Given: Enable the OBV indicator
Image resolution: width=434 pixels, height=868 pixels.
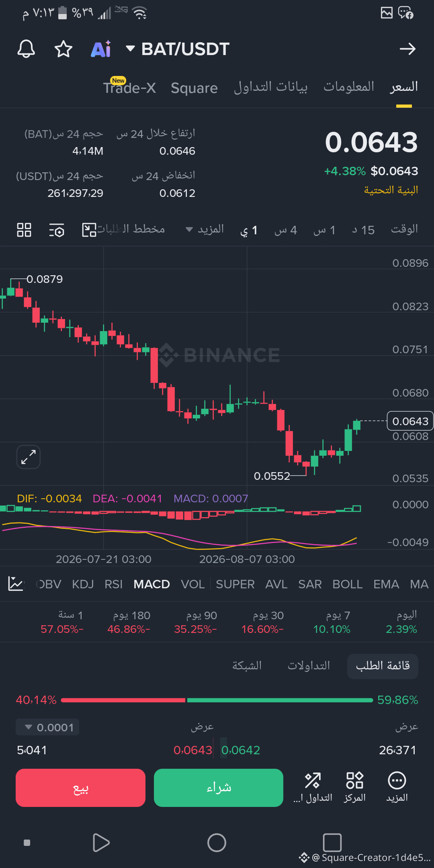Looking at the screenshot, I should [49, 584].
